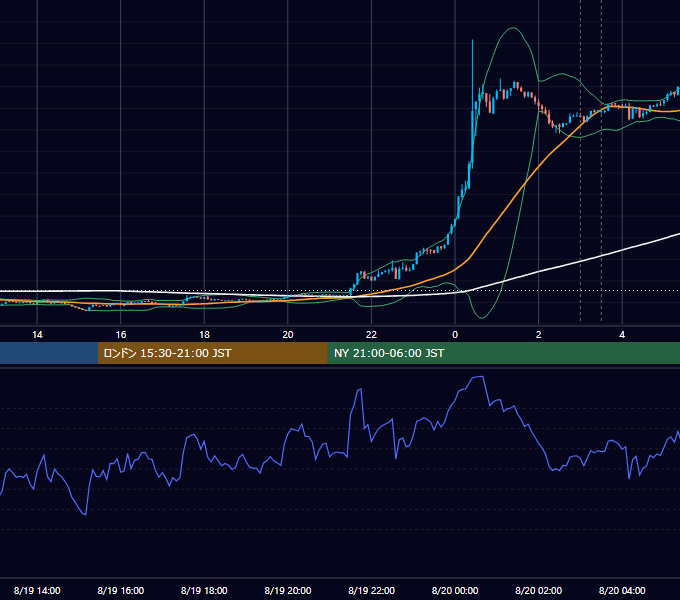The width and height of the screenshot is (680, 600).
Task: Click the upper Bollinger band peak
Action: click(x=513, y=28)
